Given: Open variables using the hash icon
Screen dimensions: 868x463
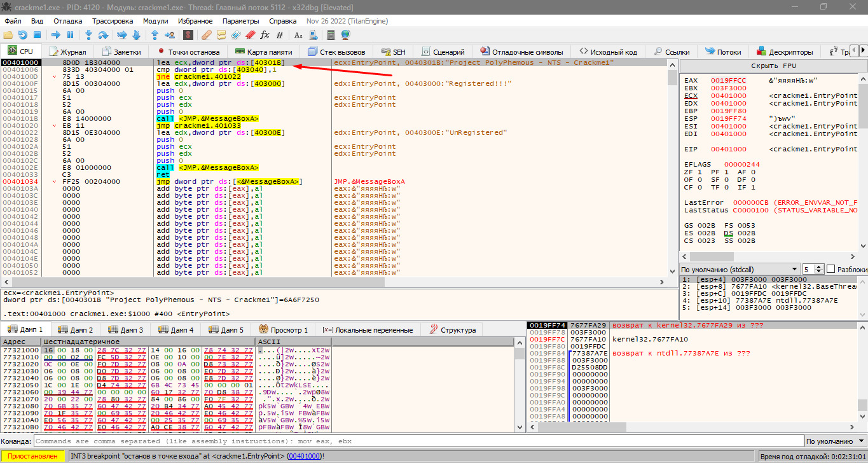Looking at the screenshot, I should 280,34.
